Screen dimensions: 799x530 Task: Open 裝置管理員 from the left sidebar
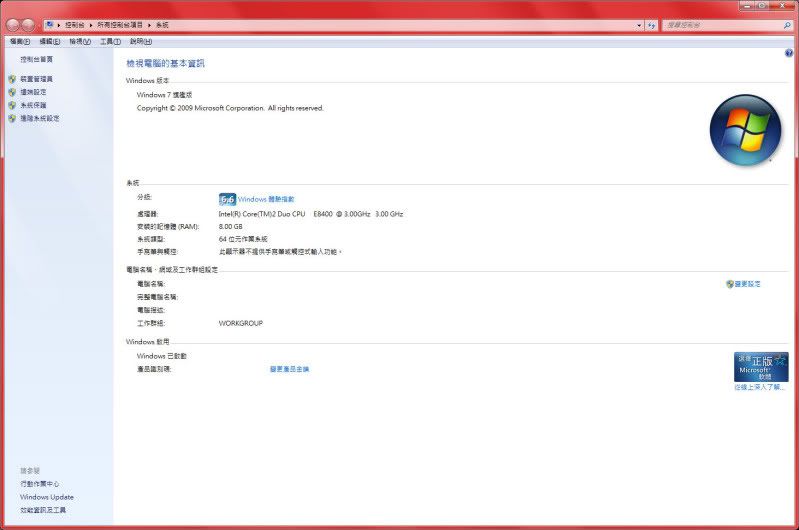pos(37,79)
